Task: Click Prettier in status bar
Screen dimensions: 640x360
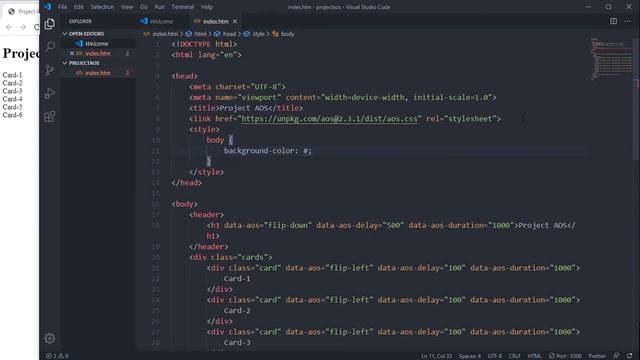Action: coord(597,356)
